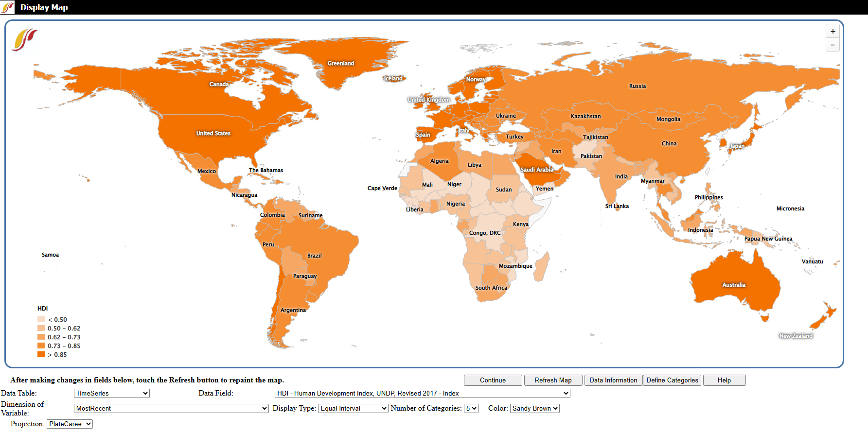Click the map zoom in plus button
The image size is (868, 432).
tap(833, 32)
